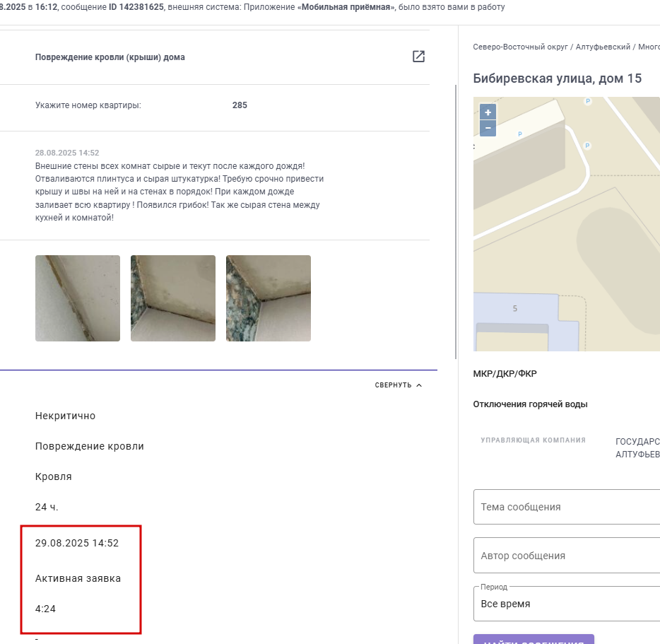Click the Повреждение кровли line under Некритично
The height and width of the screenshot is (644, 660).
[x=90, y=446]
